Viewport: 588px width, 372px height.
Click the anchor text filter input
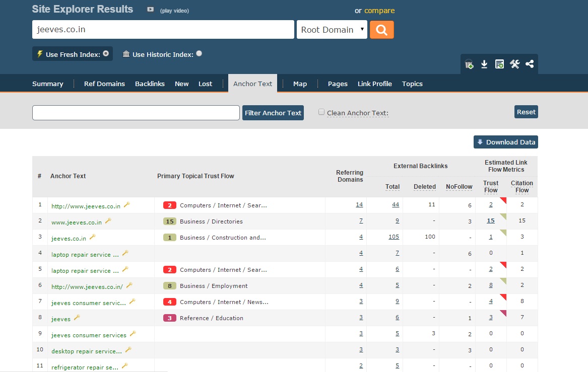point(136,113)
